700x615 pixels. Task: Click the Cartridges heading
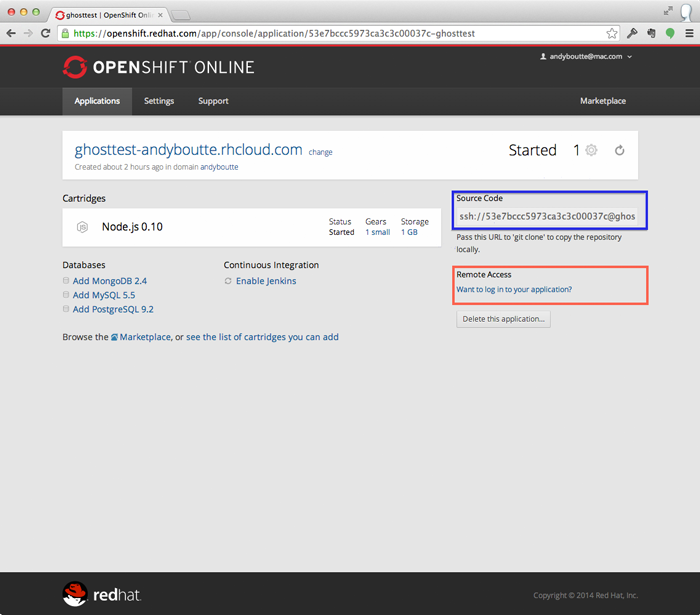[84, 198]
